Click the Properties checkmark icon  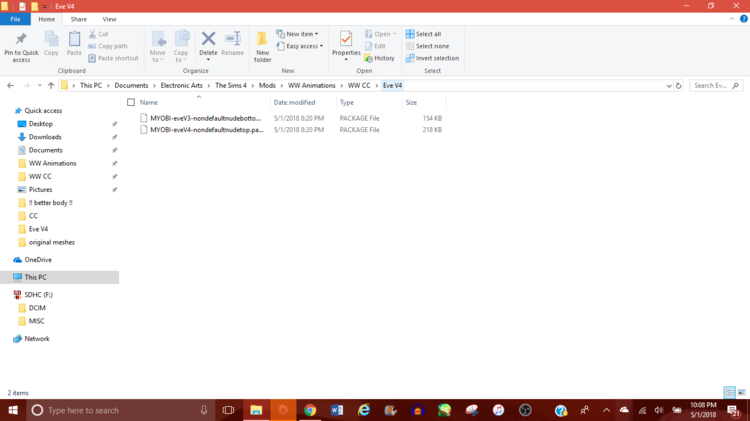tap(346, 39)
